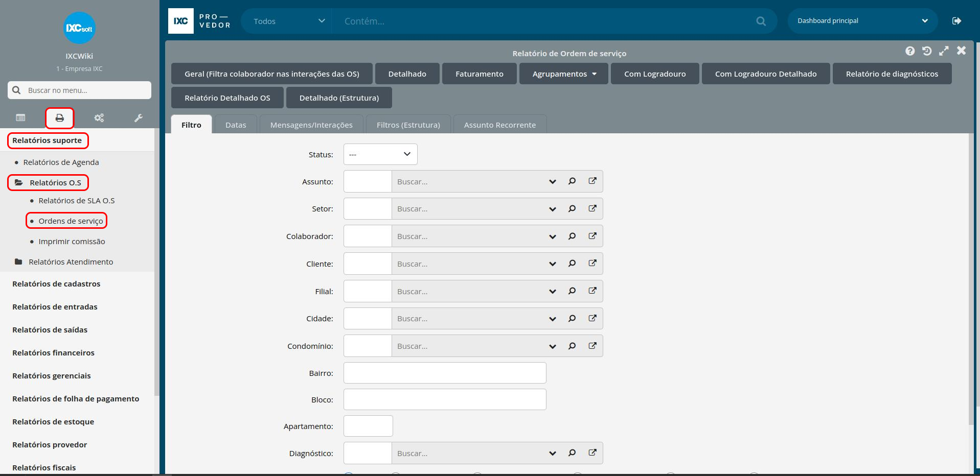
Task: Open the Agrupamentos dropdown button
Action: point(564,74)
